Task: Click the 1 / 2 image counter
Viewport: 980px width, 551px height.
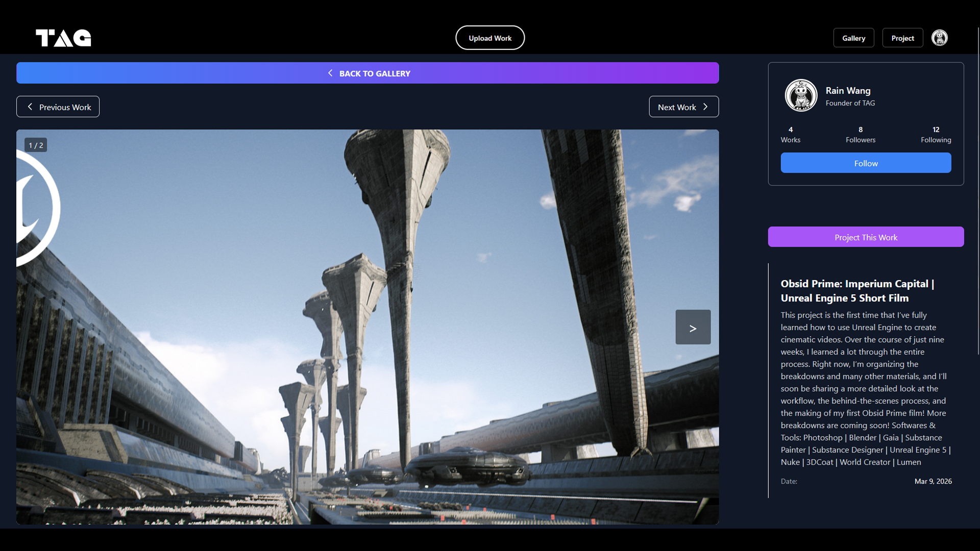Action: 36,145
